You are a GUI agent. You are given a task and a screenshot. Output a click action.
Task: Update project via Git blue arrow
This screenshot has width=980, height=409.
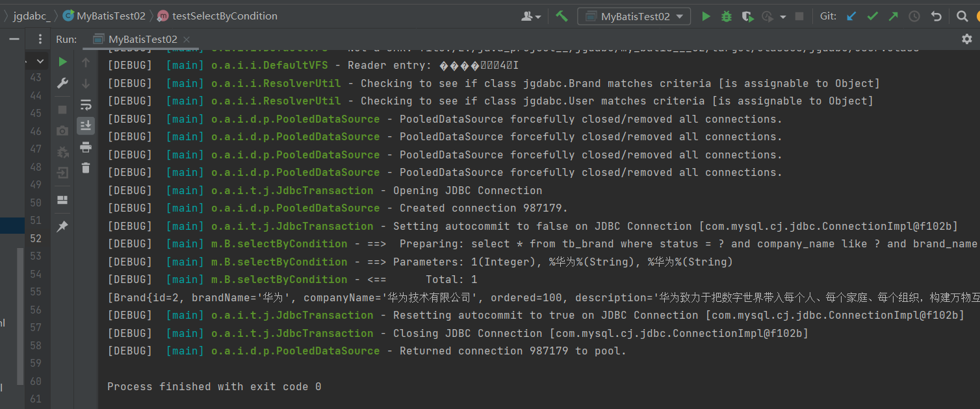(851, 16)
